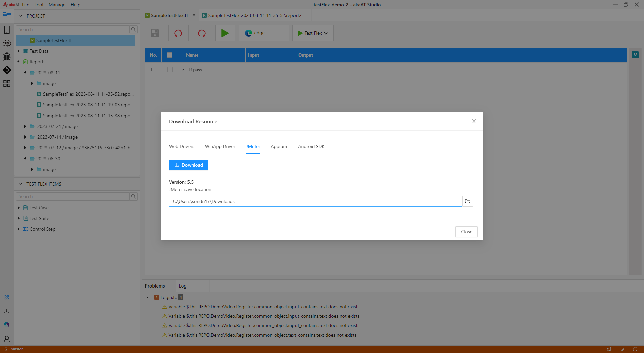Click the Close button in dialog
644x353 pixels.
pos(466,232)
